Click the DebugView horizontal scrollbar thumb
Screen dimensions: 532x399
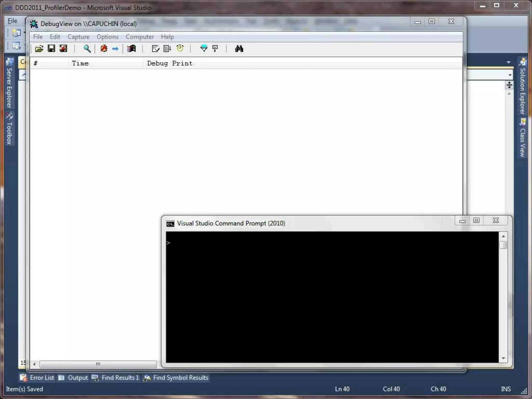tap(98, 364)
